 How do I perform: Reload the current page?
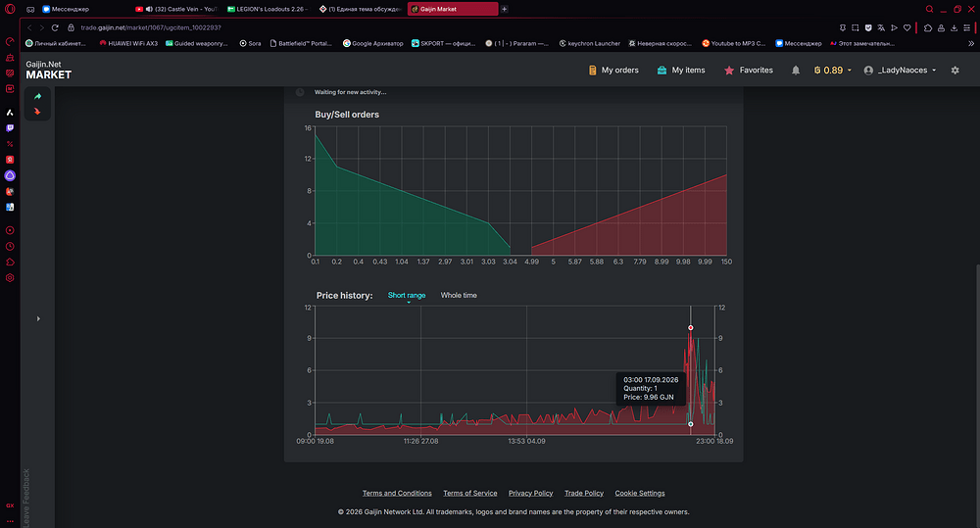[x=55, y=27]
